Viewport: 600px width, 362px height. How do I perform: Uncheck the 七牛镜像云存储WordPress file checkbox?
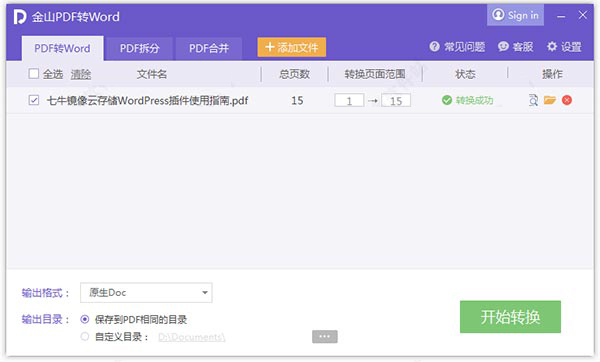pyautogui.click(x=34, y=100)
